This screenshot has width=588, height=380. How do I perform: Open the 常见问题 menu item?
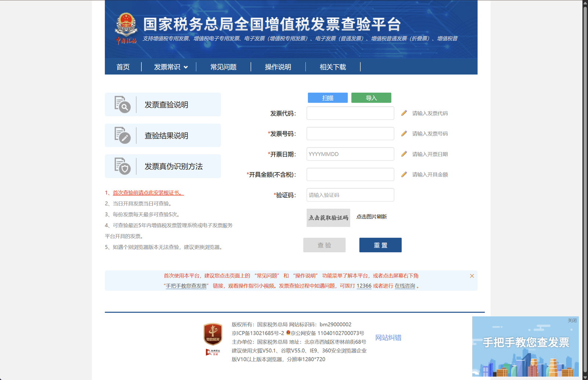pos(223,67)
